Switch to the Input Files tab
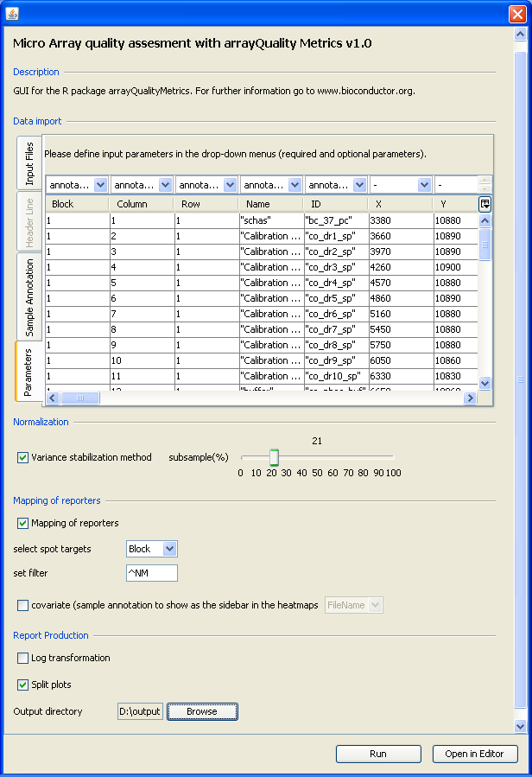Viewport: 532px width, 777px height. pos(29,163)
